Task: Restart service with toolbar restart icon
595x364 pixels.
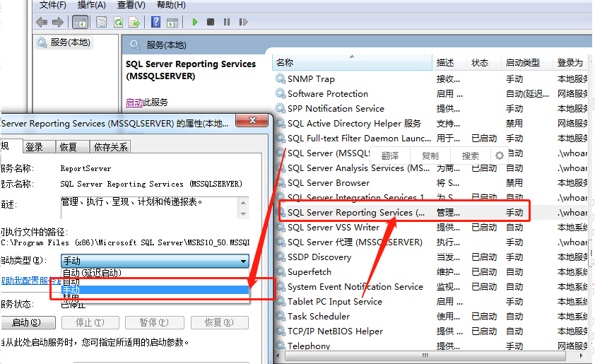Action: pos(243,22)
